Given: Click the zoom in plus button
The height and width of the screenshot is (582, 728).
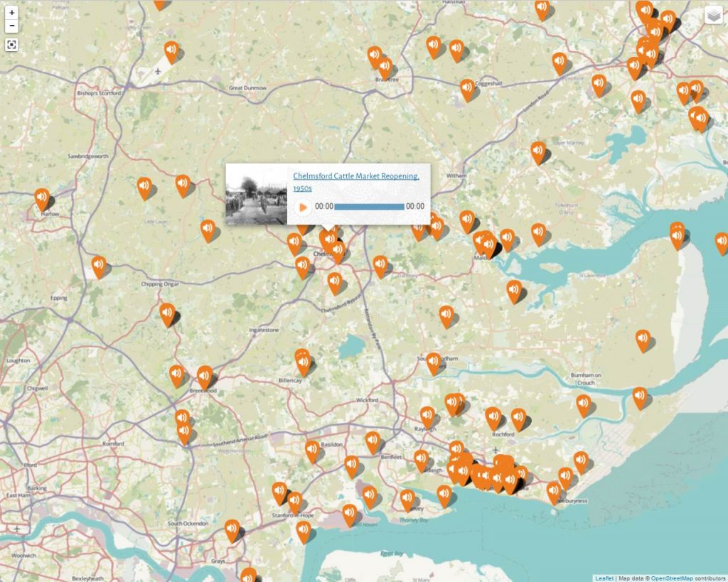Looking at the screenshot, I should coord(11,13).
